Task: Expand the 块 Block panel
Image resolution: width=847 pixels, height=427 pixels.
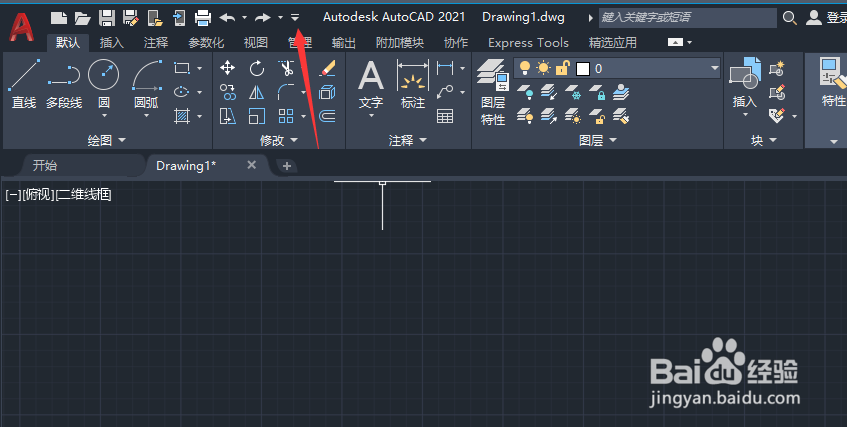Action: coord(763,140)
